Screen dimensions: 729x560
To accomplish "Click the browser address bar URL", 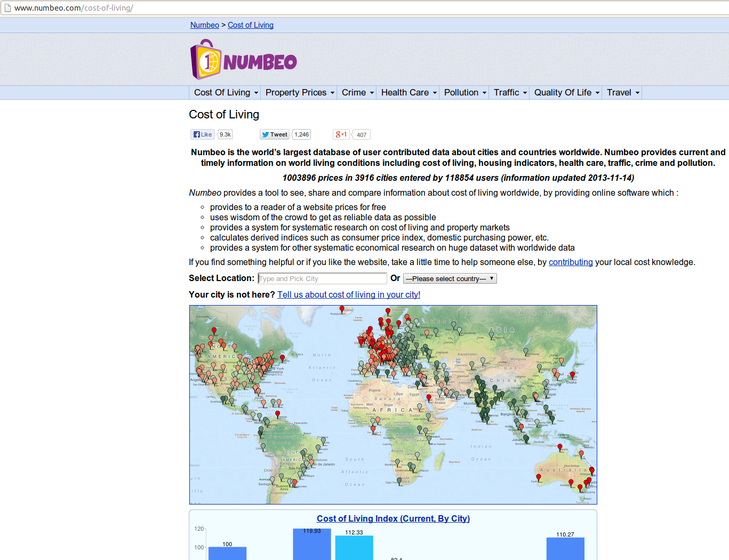I will click(x=74, y=8).
